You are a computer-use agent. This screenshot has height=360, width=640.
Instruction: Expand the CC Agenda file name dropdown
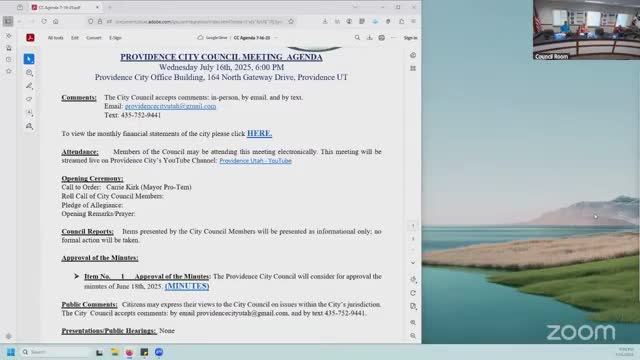point(276,38)
